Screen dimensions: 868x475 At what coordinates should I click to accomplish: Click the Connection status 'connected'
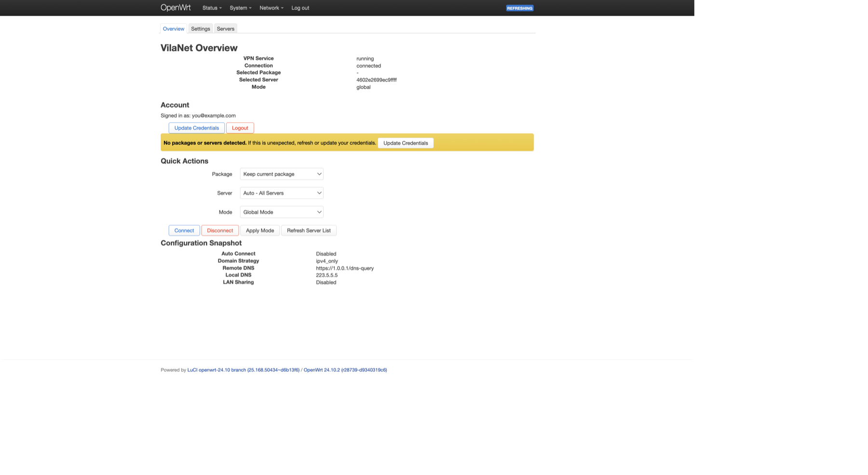point(368,66)
